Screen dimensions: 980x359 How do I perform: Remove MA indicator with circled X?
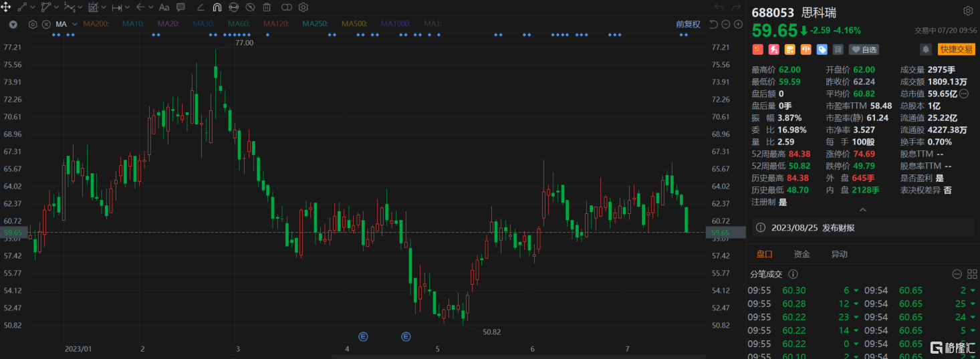point(46,25)
